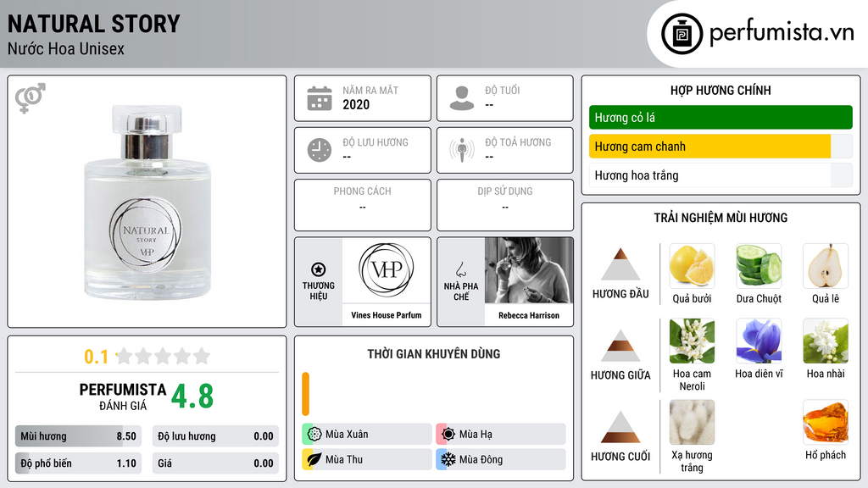Click the Thời gian khuyên dùng heading
Screen dimensions: 868x488
(x=433, y=353)
